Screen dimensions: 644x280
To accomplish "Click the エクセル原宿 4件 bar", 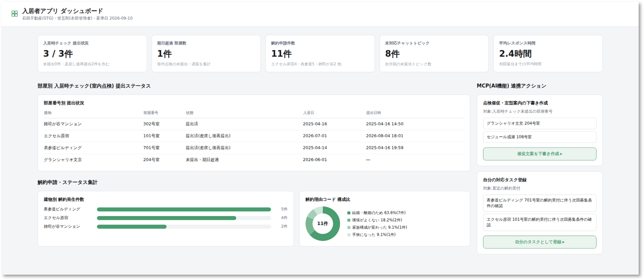I will pos(166,218).
